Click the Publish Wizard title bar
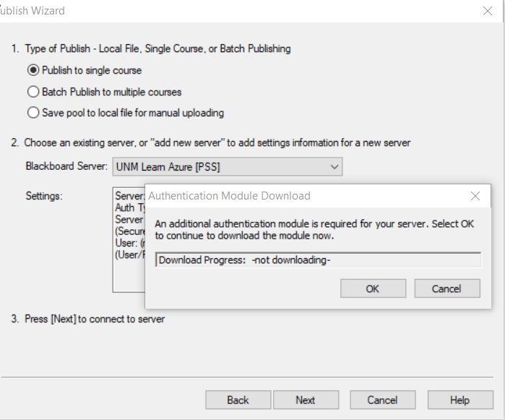 (x=217, y=11)
